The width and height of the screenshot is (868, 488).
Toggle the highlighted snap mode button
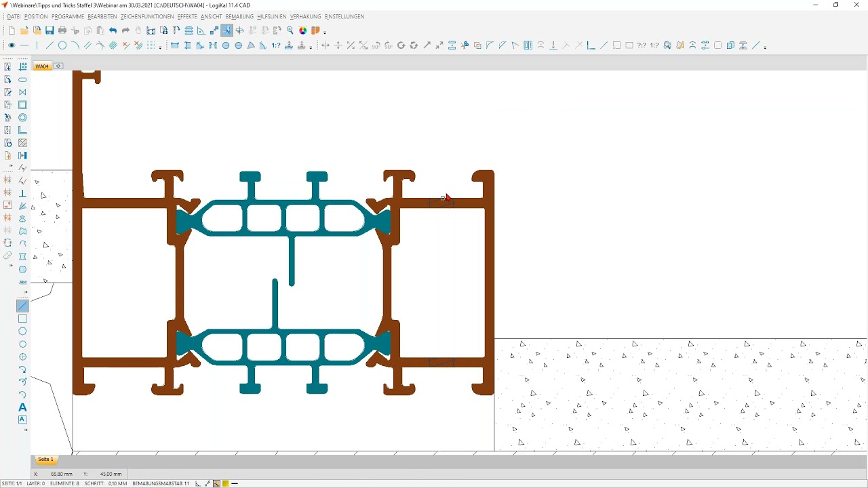(226, 30)
